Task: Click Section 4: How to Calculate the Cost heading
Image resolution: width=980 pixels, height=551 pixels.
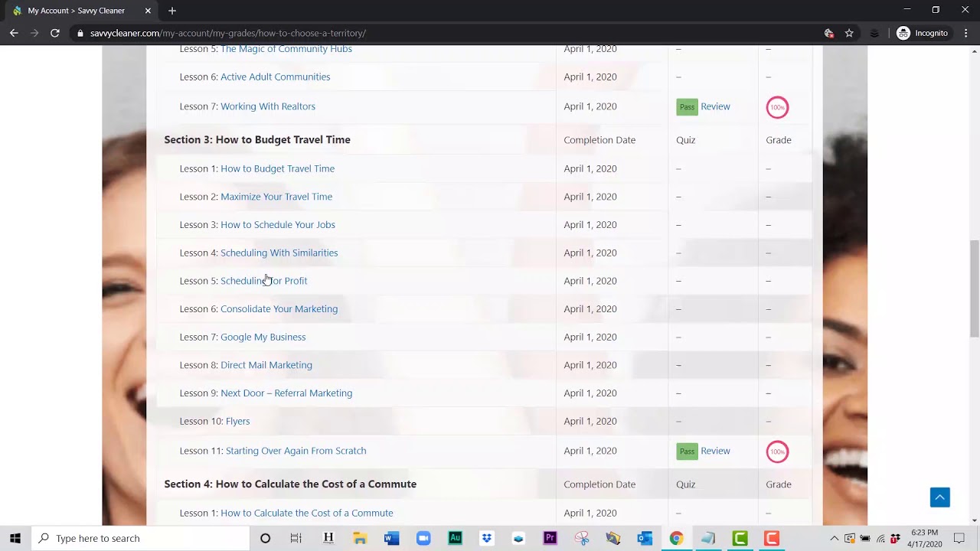Action: tap(290, 484)
